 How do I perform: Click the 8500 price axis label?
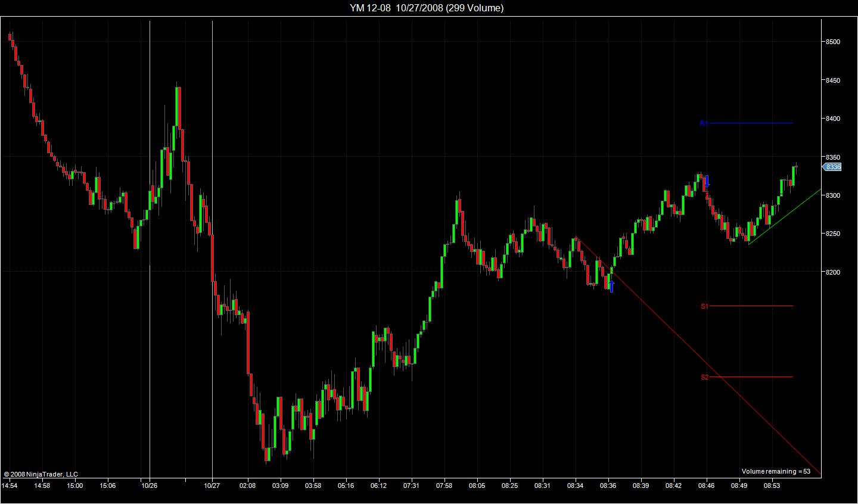click(832, 42)
